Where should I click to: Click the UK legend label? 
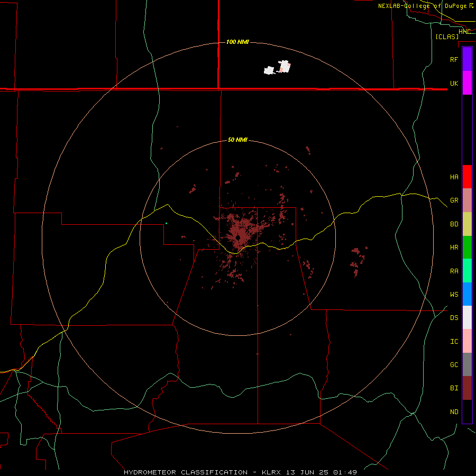coord(454,83)
